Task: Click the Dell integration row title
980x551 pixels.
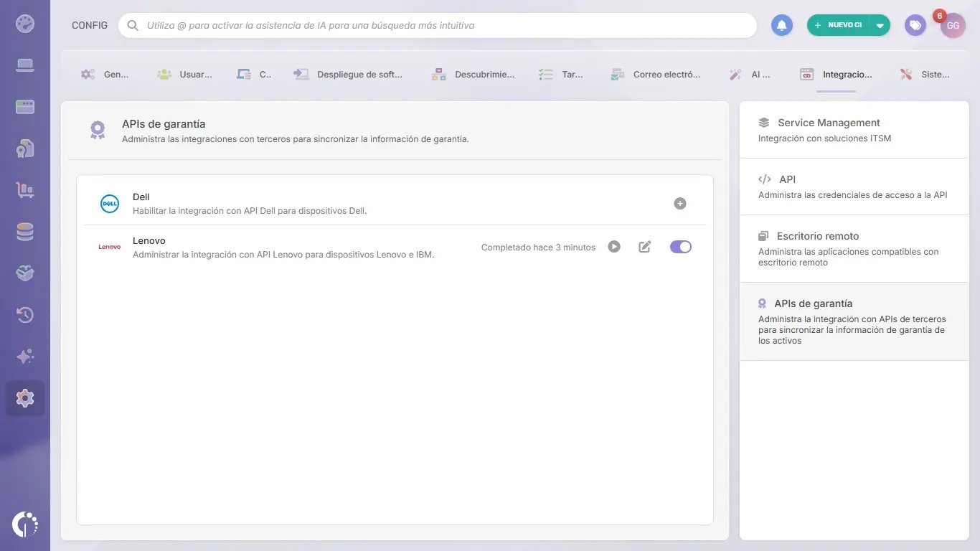Action: [141, 197]
